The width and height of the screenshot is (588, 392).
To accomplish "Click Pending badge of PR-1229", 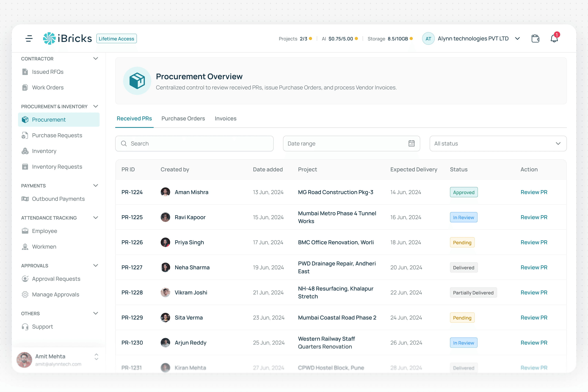I will 462,318.
